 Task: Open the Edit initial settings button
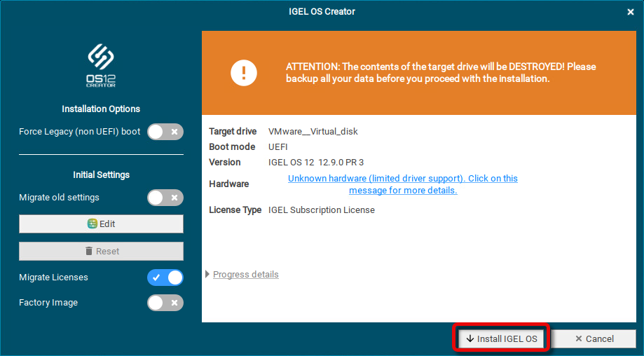(x=101, y=224)
